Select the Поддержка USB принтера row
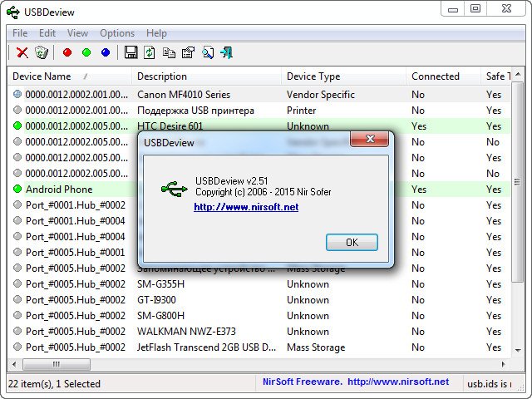Screen dimensions: 532x399 [259, 111]
